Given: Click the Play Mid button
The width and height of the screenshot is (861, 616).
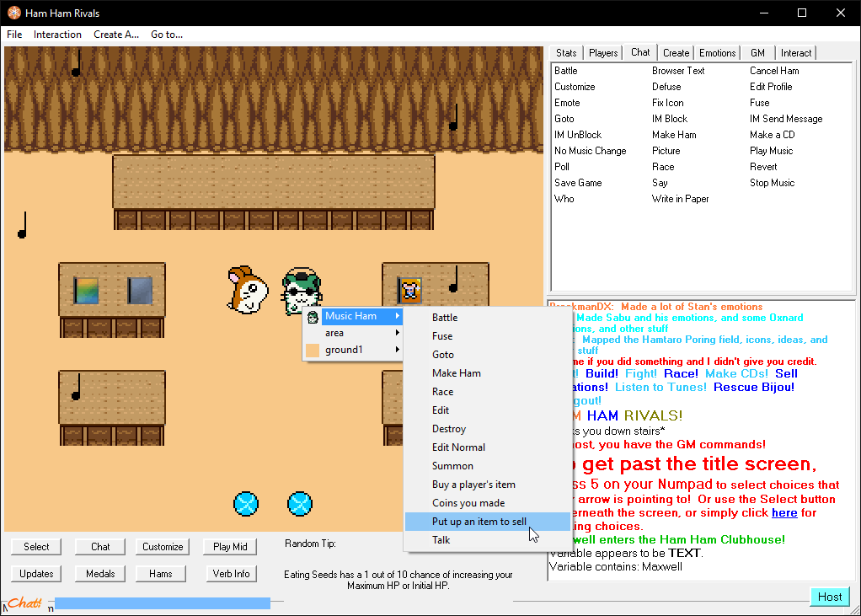Looking at the screenshot, I should 231,547.
